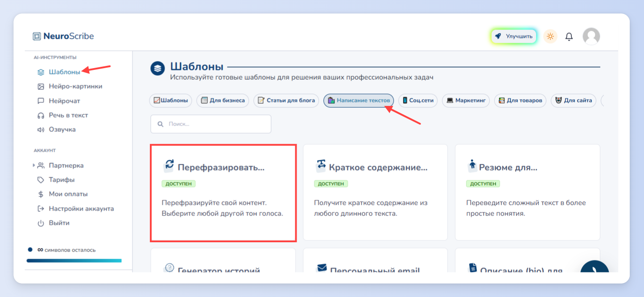Select the Для сайта filter chip
This screenshot has height=297, width=644.
pos(574,101)
